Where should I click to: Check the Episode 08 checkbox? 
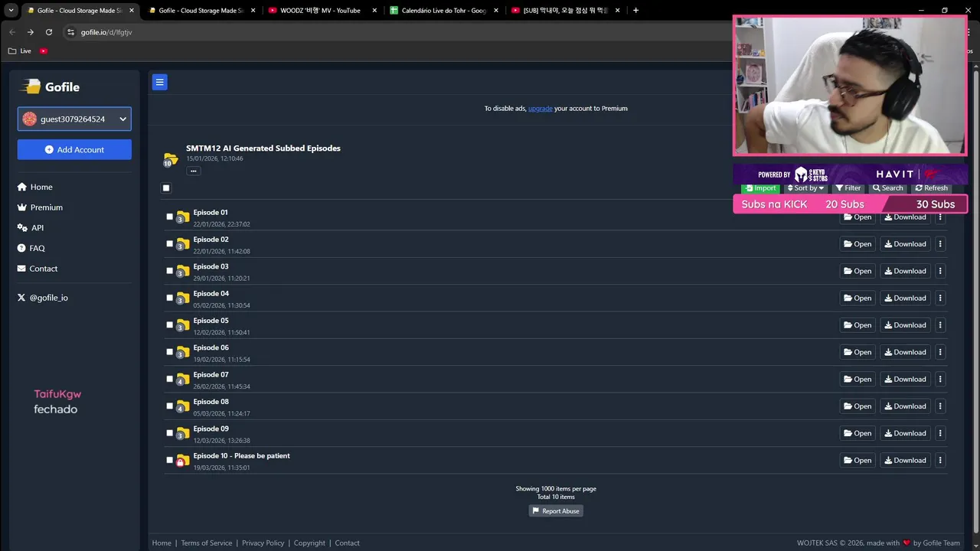(170, 406)
